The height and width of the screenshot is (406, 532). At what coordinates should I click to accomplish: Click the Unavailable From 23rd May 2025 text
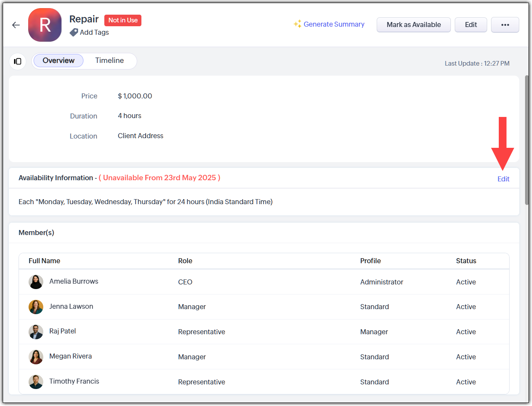click(160, 178)
